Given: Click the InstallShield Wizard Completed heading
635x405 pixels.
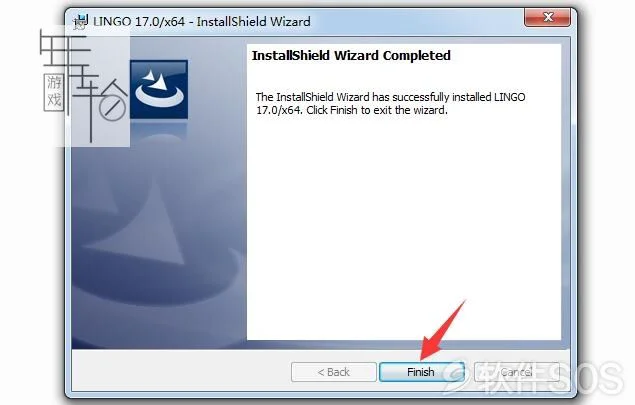Looking at the screenshot, I should pyautogui.click(x=351, y=55).
